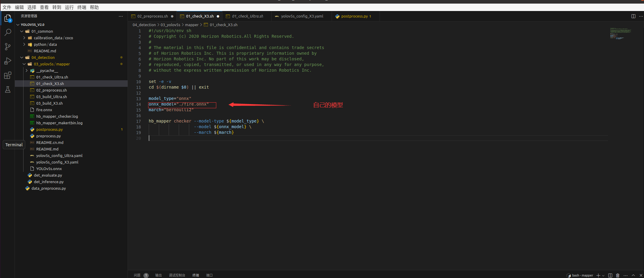The image size is (644, 278).
Task: Open hb_mapper_makertbin.log file
Action: [71, 123]
